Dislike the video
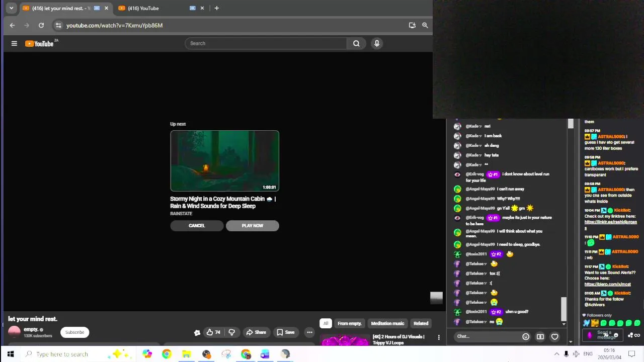Screen dimensions: 644x362 click(231, 332)
